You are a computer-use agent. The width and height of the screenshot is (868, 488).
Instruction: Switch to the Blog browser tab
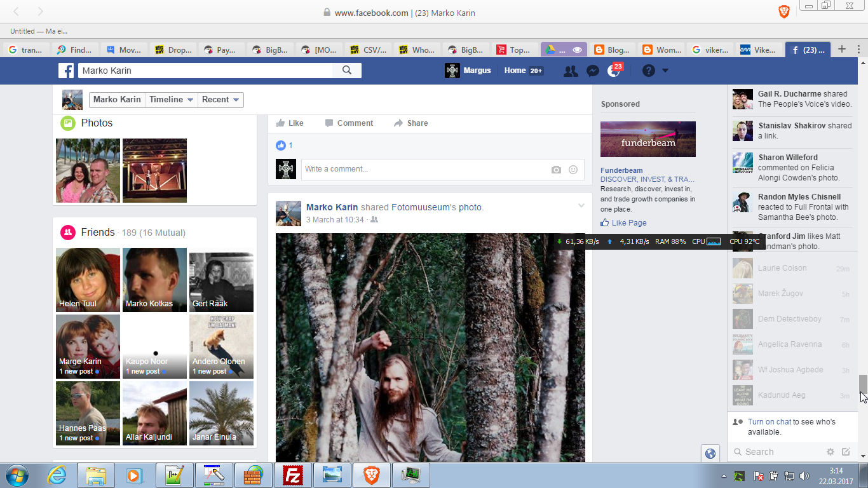pyautogui.click(x=611, y=50)
